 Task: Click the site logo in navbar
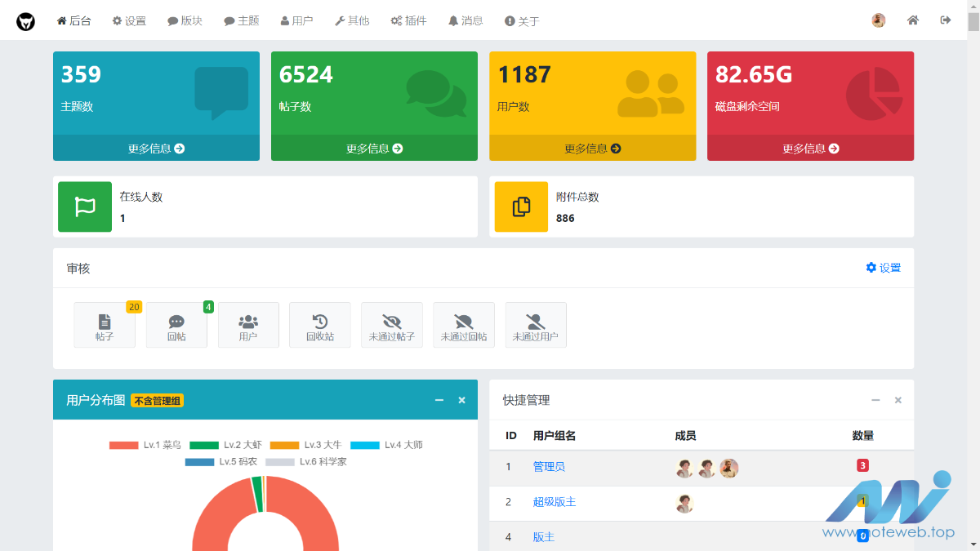[26, 21]
